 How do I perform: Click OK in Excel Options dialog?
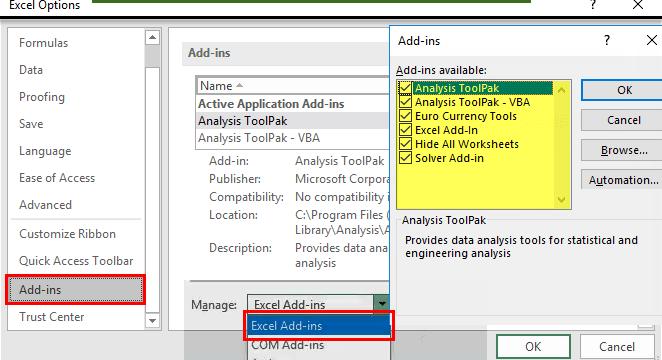[533, 346]
